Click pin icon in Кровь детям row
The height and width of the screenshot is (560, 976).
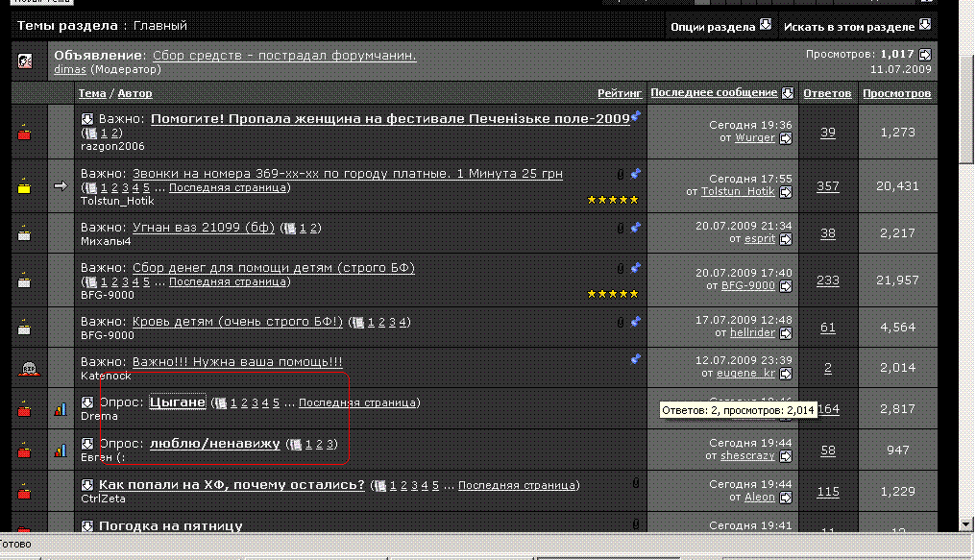(635, 322)
